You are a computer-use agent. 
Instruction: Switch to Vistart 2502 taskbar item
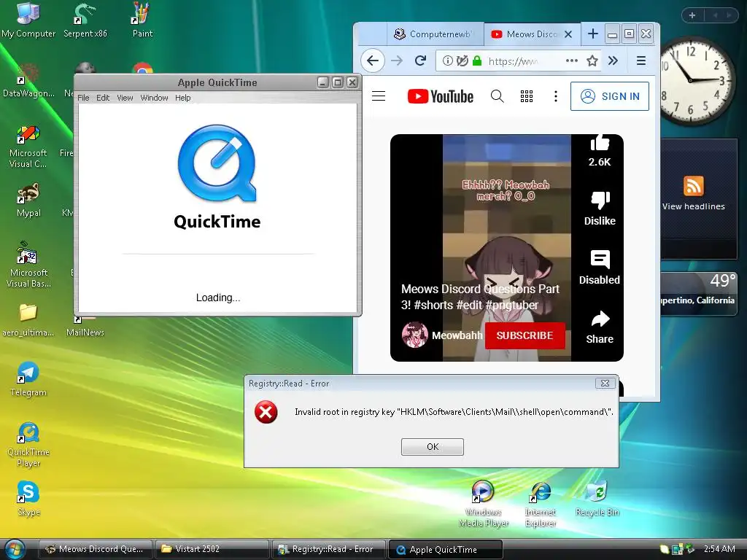[212, 549]
